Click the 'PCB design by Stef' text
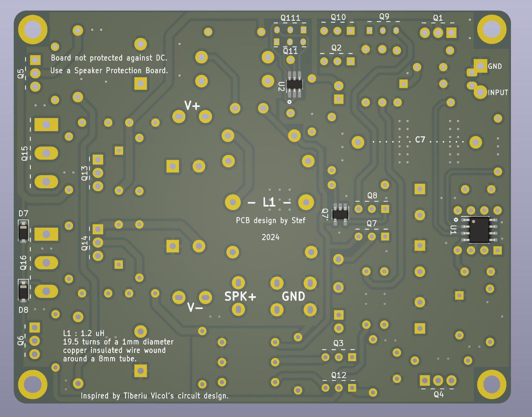532x417 pixels. tap(271, 221)
